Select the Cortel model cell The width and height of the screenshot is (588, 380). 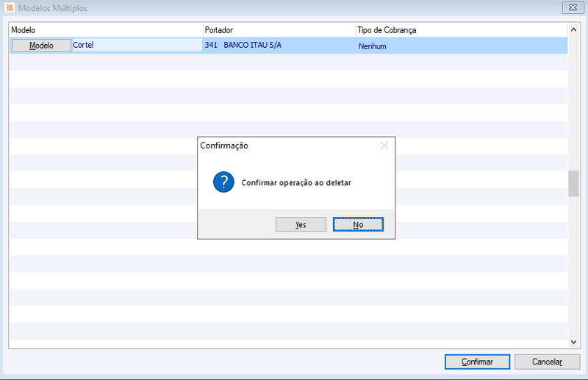tap(137, 46)
